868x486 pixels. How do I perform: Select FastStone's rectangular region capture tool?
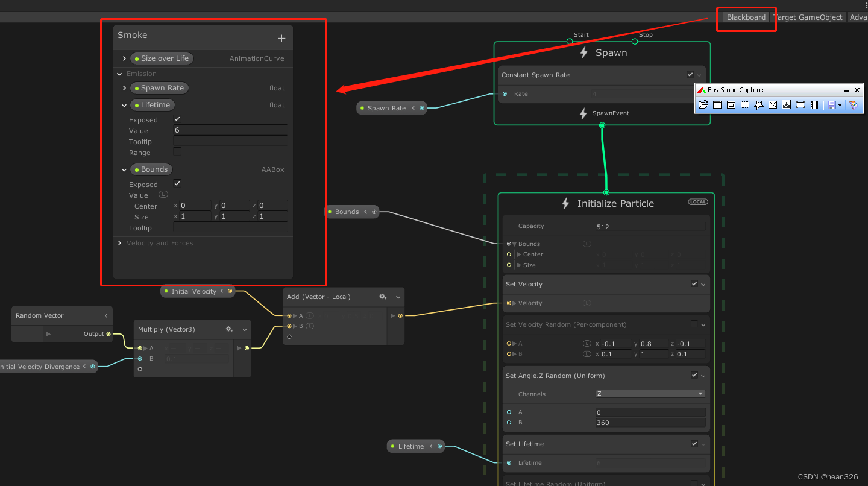(744, 105)
